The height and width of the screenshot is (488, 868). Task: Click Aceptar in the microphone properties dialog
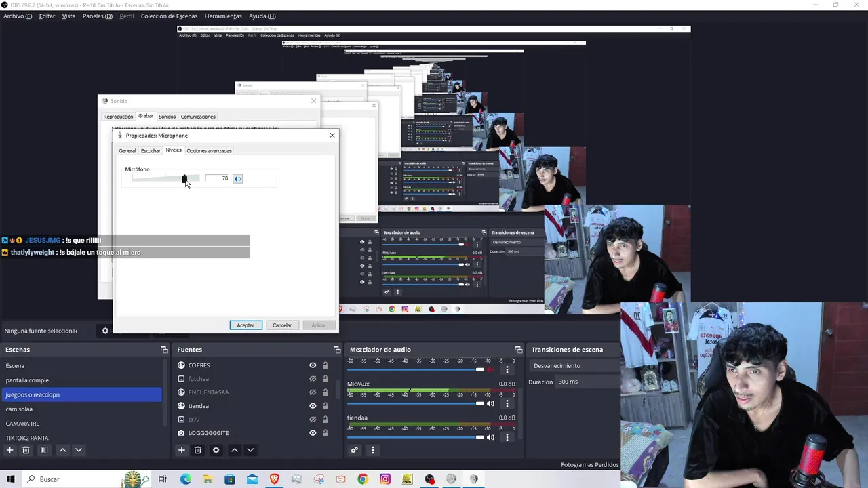pyautogui.click(x=245, y=325)
